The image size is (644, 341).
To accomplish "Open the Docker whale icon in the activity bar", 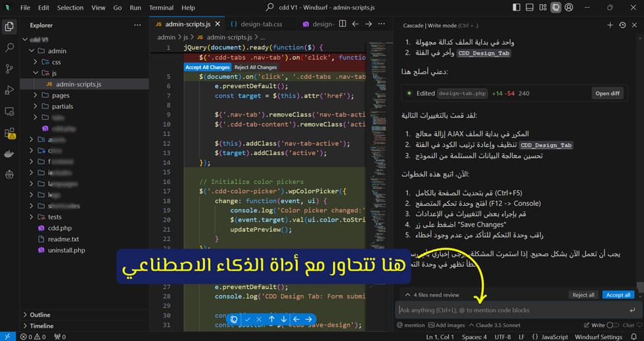I will [x=9, y=154].
